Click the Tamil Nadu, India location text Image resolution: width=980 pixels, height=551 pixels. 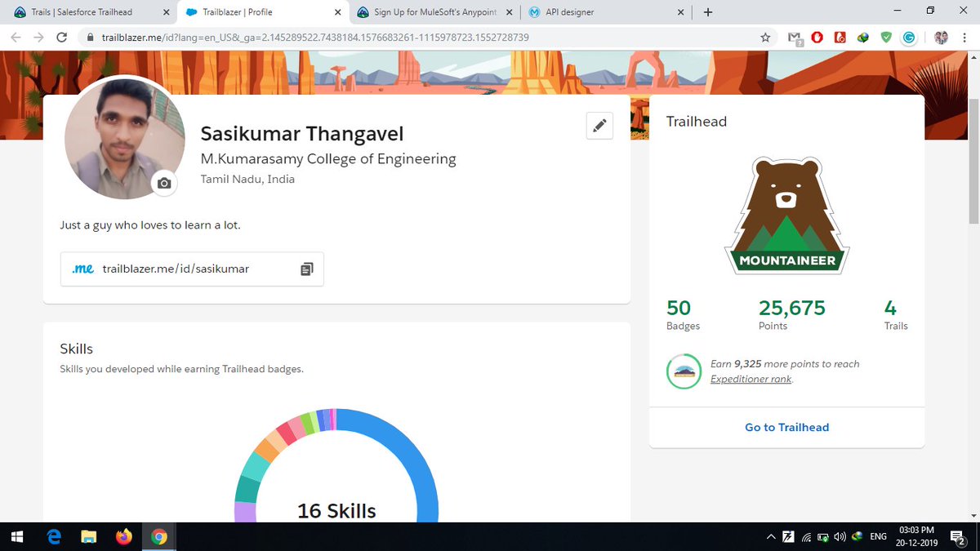(x=247, y=179)
